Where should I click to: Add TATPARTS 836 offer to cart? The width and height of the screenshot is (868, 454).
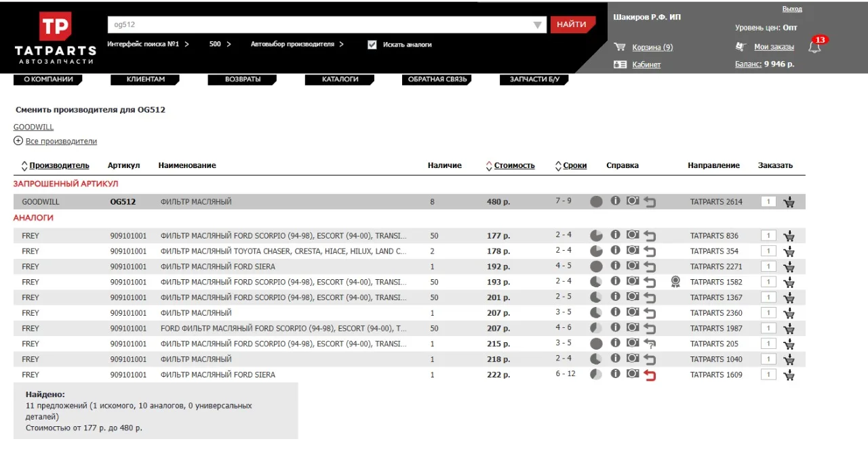pyautogui.click(x=789, y=236)
